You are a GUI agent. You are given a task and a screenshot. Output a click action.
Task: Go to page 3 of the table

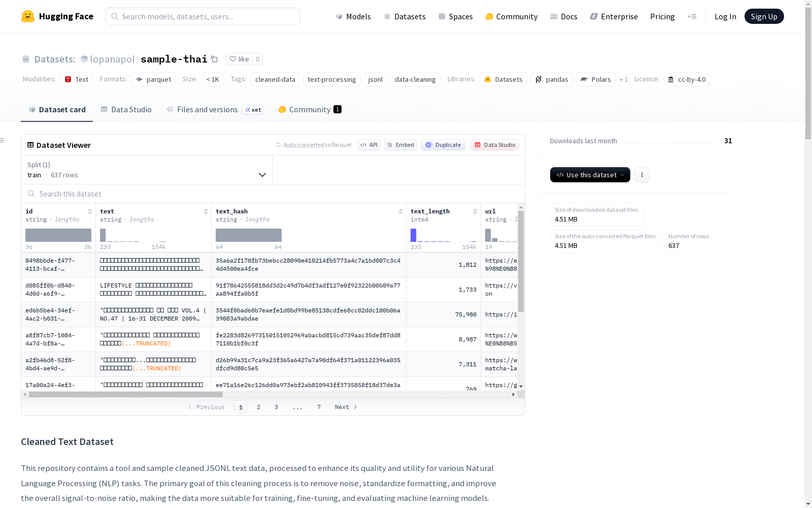(x=276, y=407)
